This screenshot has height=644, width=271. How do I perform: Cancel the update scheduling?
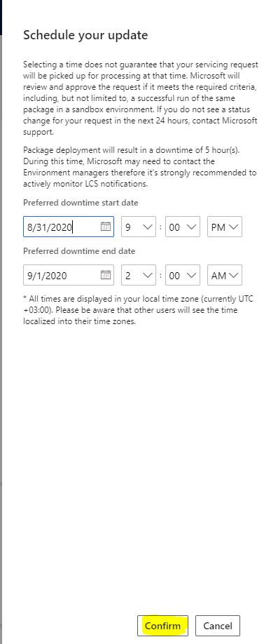pyautogui.click(x=218, y=626)
